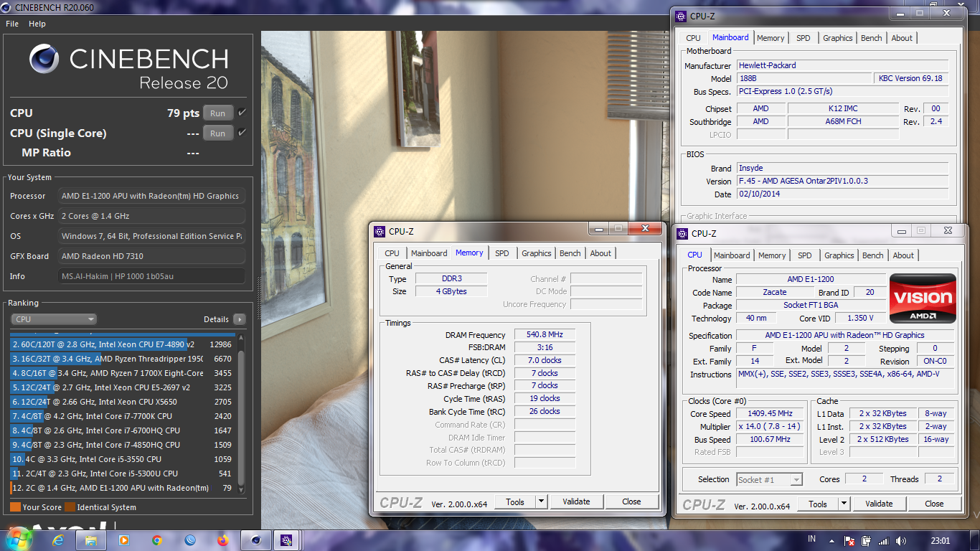Switch to CPU-Z via its taskbar icon
Image resolution: width=980 pixels, height=551 pixels.
point(286,540)
